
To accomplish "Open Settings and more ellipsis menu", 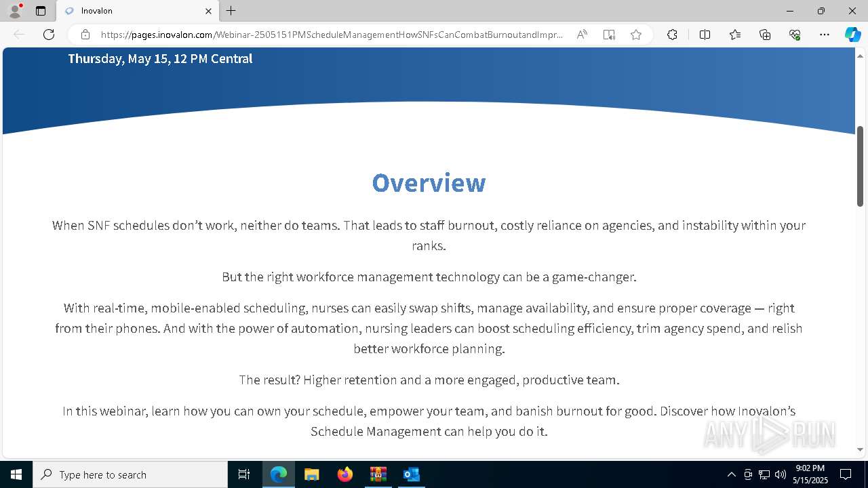I will pyautogui.click(x=825, y=35).
